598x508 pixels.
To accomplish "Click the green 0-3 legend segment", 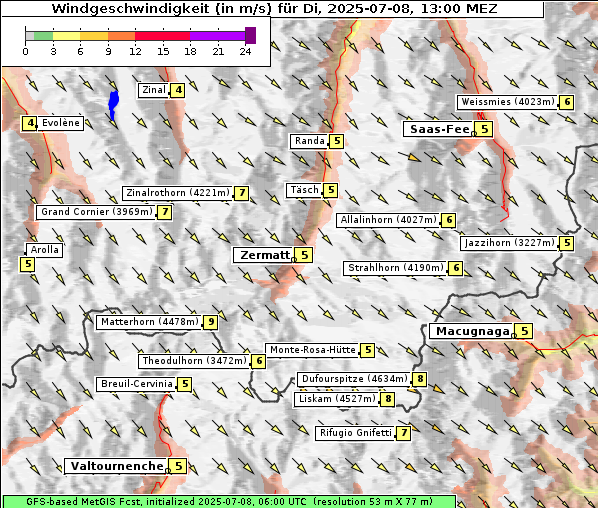I will [x=43, y=36].
